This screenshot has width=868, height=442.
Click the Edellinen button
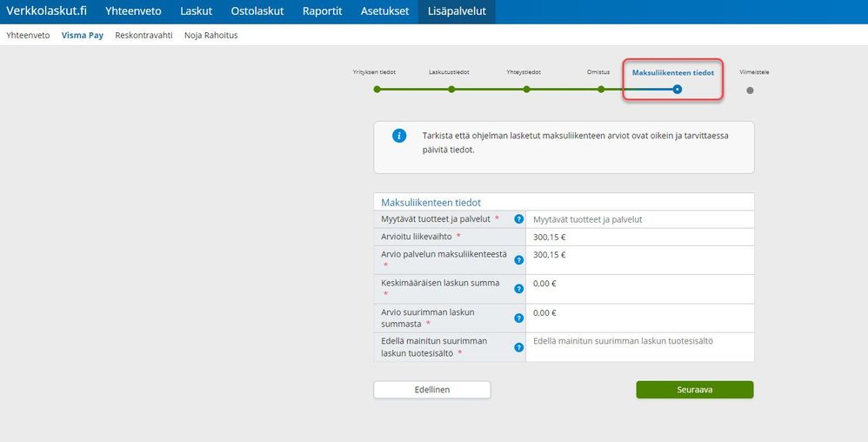coord(432,390)
